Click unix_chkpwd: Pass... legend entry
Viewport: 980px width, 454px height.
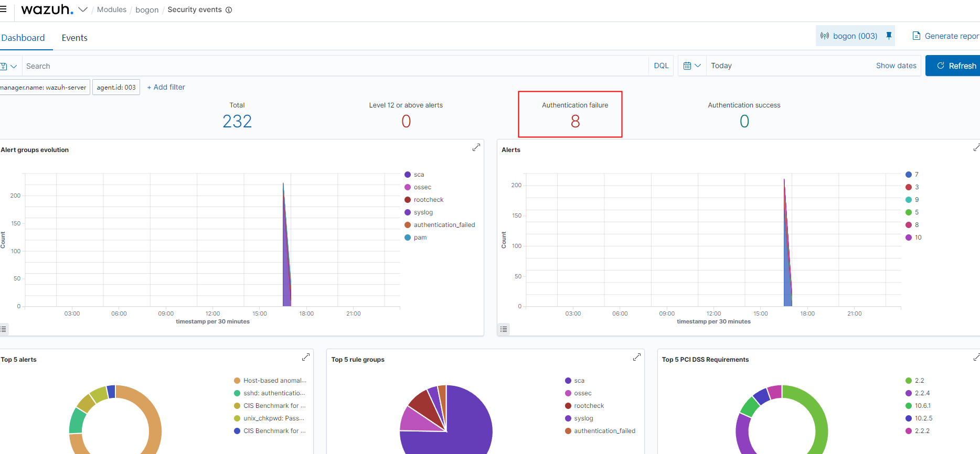tap(269, 418)
